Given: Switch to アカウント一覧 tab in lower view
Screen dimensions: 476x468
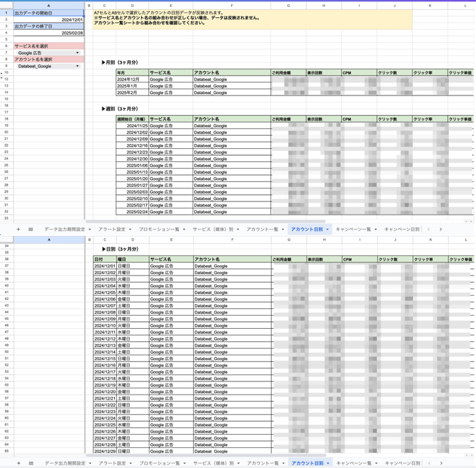Looking at the screenshot, I should (x=263, y=463).
